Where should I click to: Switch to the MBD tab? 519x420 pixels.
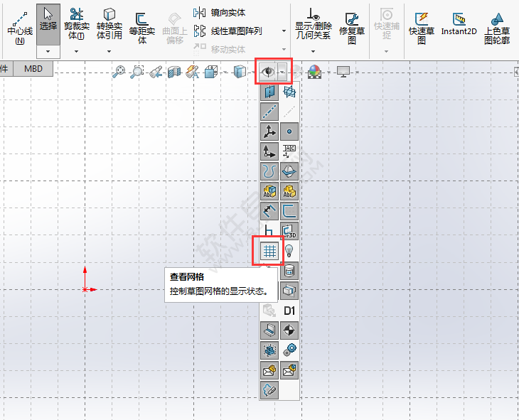[33, 69]
